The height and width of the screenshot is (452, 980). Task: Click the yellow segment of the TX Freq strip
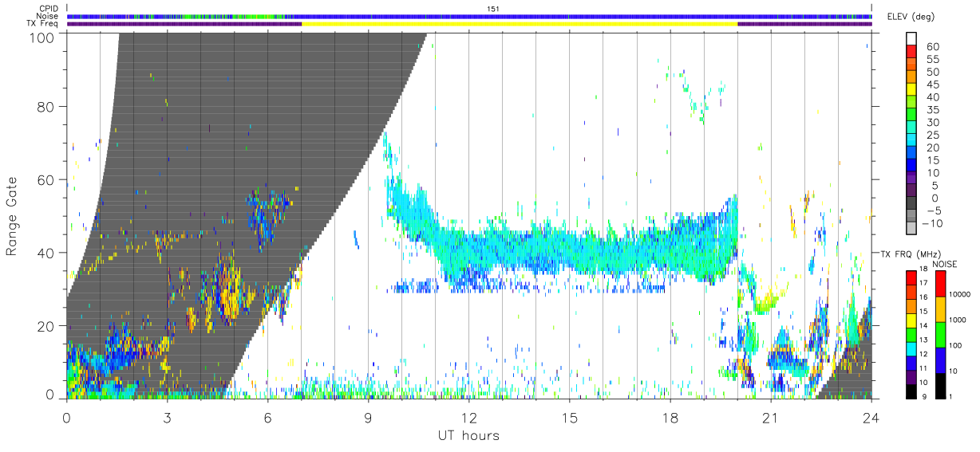click(x=520, y=24)
